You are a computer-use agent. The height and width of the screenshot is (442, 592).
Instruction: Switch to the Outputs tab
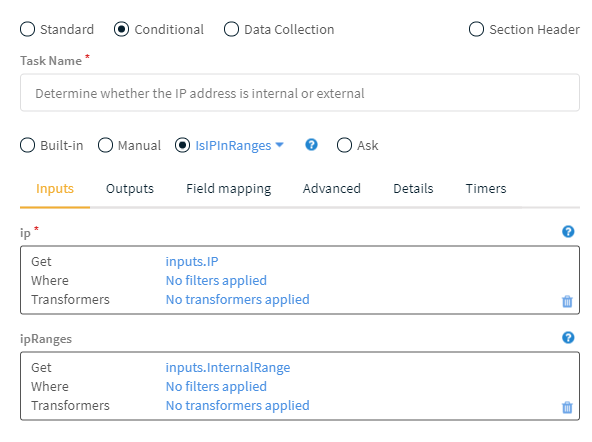click(x=130, y=188)
